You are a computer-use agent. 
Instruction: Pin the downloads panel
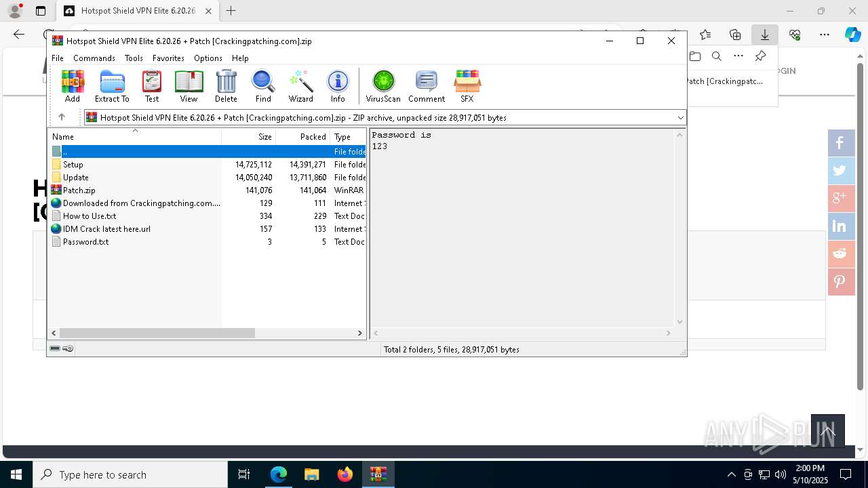pyautogui.click(x=760, y=56)
